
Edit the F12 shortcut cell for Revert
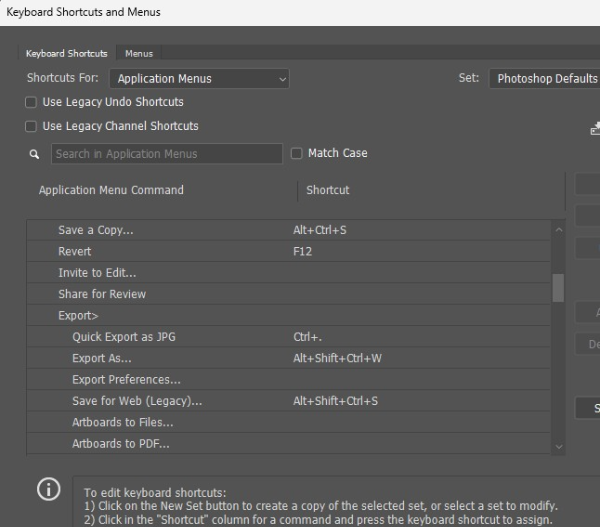coord(303,251)
